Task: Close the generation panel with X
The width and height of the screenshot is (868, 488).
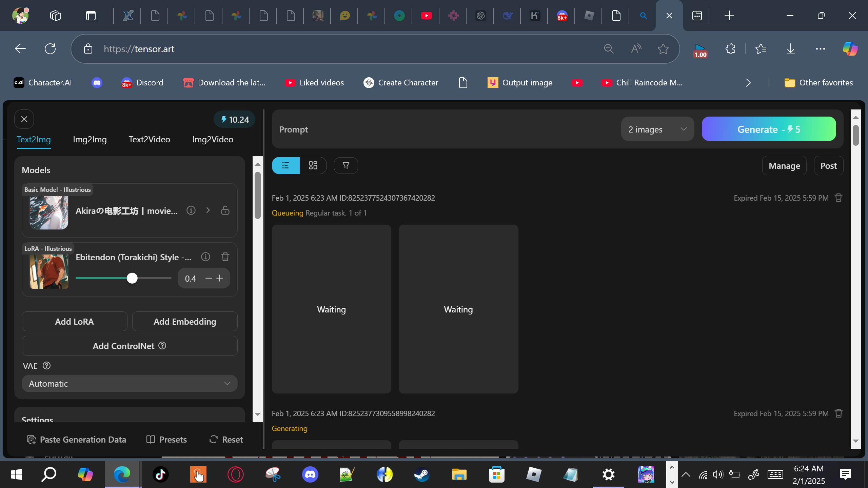Action: tap(24, 119)
